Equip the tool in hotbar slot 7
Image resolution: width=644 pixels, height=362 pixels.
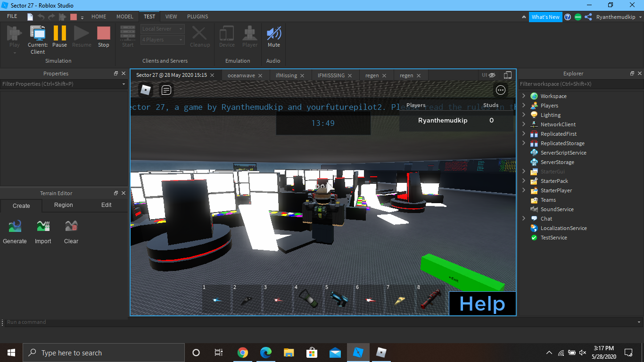401,299
